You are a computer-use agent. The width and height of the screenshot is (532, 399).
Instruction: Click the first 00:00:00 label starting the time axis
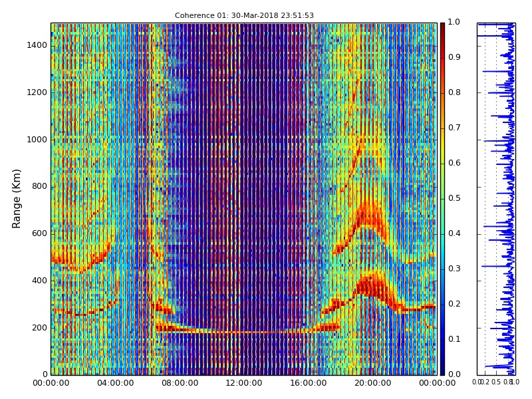click(x=51, y=383)
